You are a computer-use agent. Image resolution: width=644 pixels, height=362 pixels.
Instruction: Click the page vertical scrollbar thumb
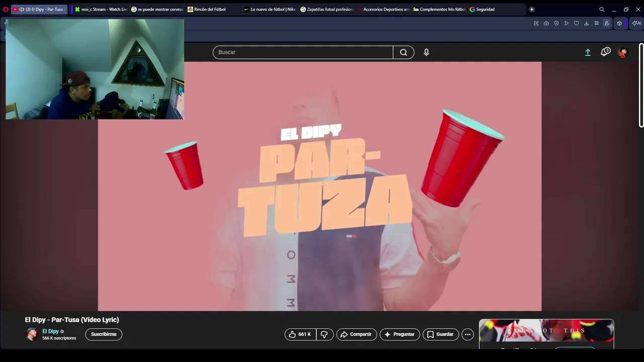tap(641, 85)
